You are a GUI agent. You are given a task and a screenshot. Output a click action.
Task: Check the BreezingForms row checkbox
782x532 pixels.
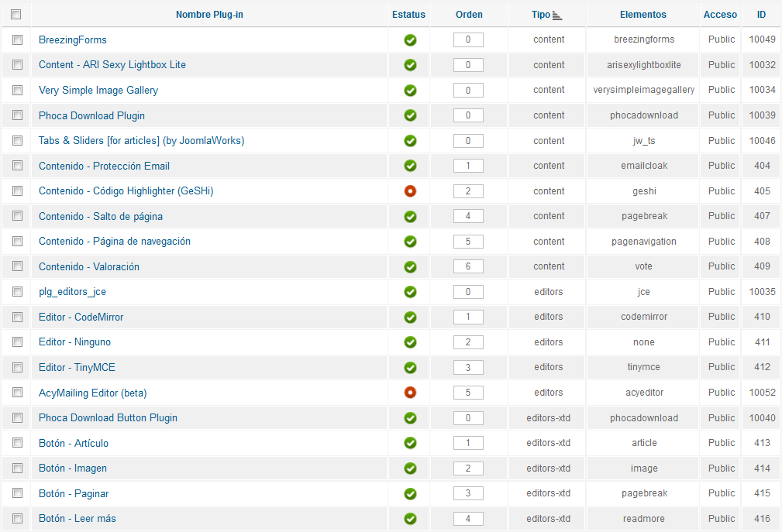[x=18, y=39]
